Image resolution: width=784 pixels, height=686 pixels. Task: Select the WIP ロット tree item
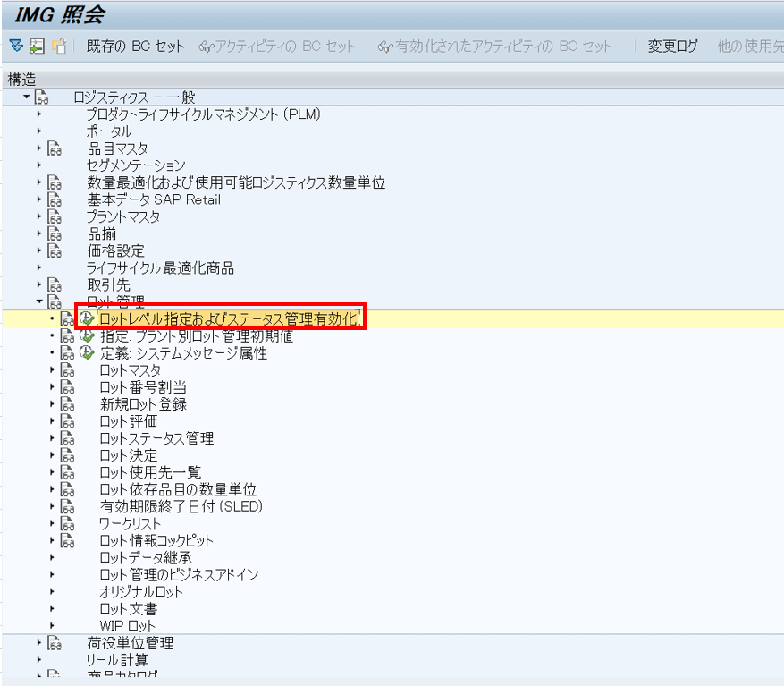click(x=127, y=625)
